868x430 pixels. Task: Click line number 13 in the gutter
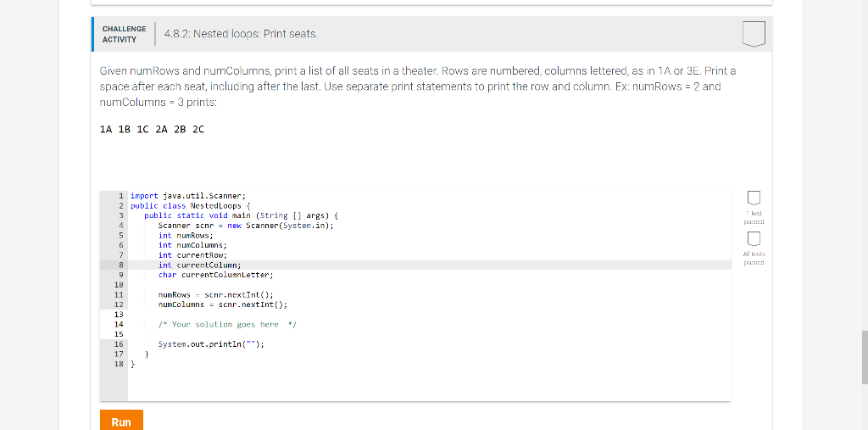(x=118, y=314)
